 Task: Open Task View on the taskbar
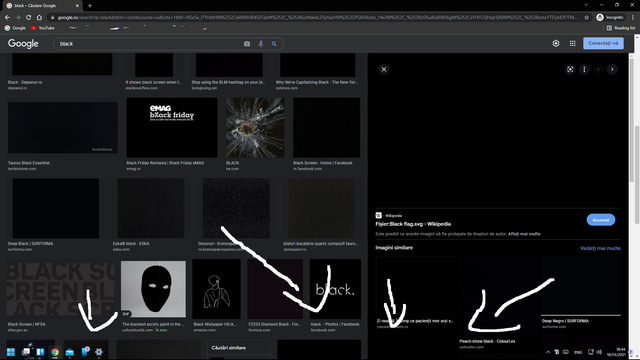tap(26, 352)
